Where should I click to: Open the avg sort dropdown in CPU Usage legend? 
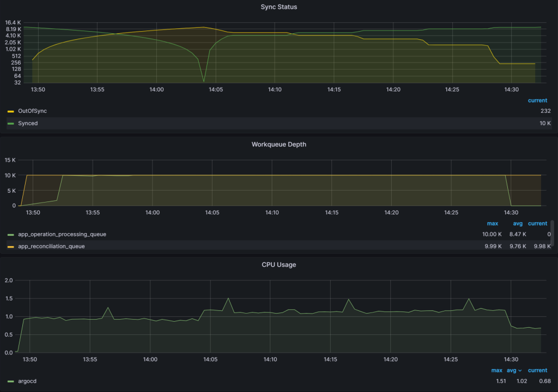click(x=514, y=370)
